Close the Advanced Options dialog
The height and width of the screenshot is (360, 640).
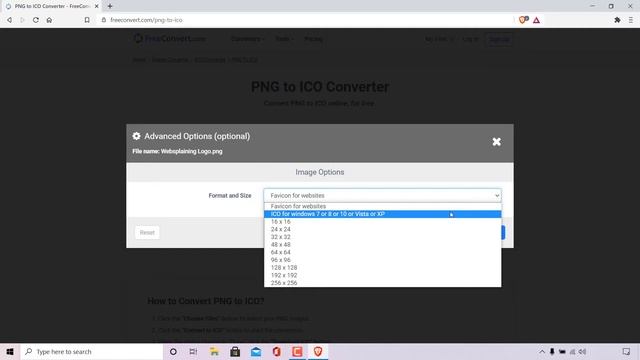(x=496, y=142)
